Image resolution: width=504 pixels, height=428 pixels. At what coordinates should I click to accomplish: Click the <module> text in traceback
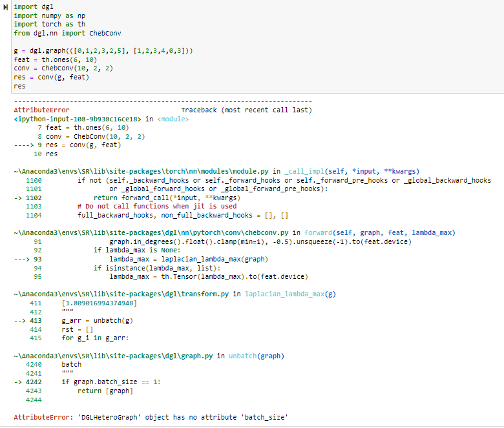click(173, 119)
